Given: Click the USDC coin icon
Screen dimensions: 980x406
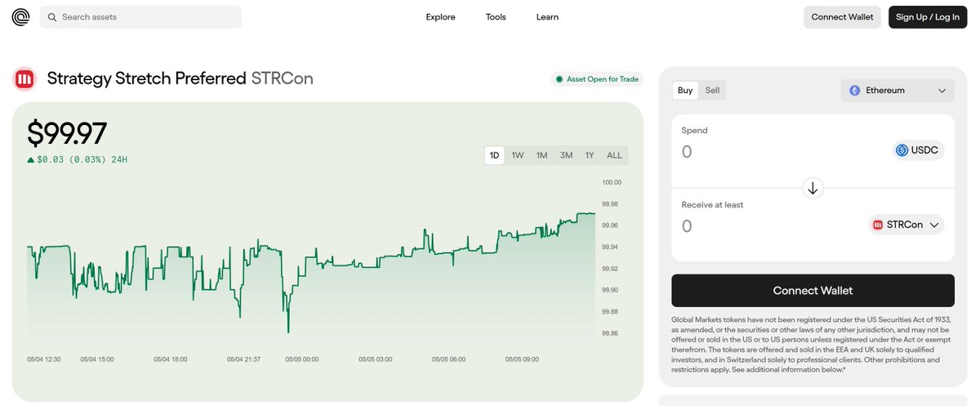Looking at the screenshot, I should (x=902, y=150).
